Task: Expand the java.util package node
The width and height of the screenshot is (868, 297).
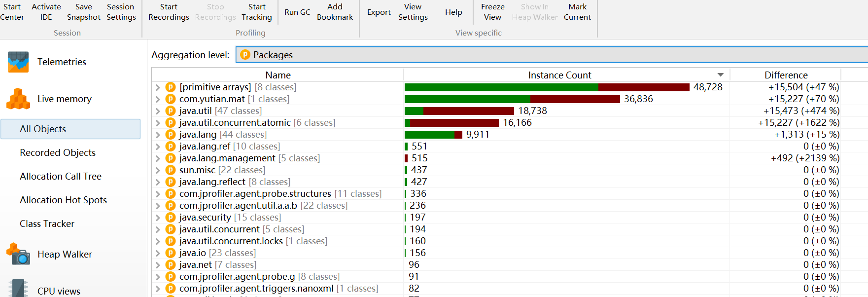Action: coord(158,111)
